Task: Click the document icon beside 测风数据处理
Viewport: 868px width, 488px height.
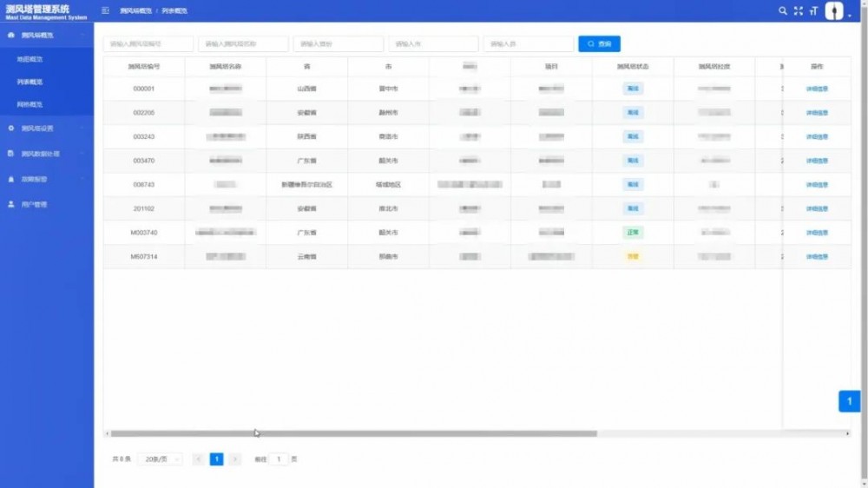Action: point(11,154)
